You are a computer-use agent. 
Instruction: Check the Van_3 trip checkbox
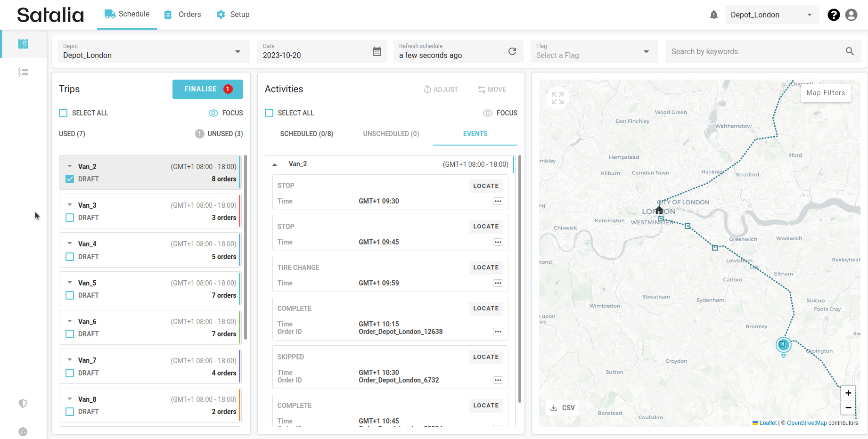pos(70,218)
